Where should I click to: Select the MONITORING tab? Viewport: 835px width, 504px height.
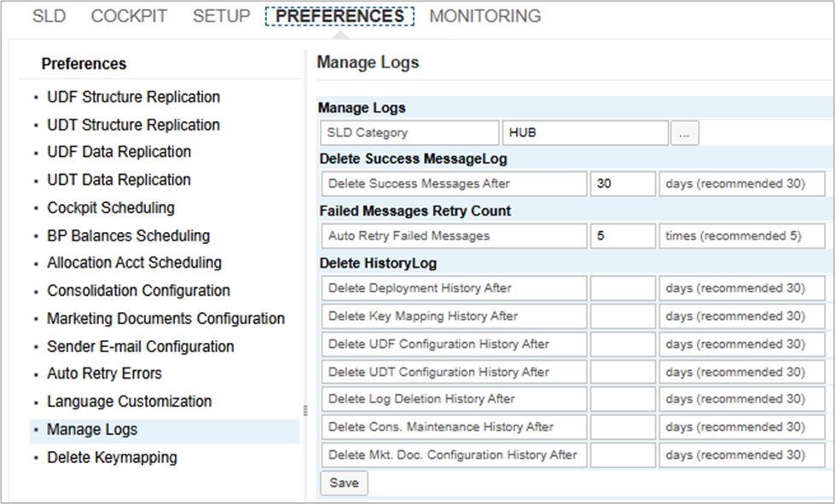pos(484,16)
